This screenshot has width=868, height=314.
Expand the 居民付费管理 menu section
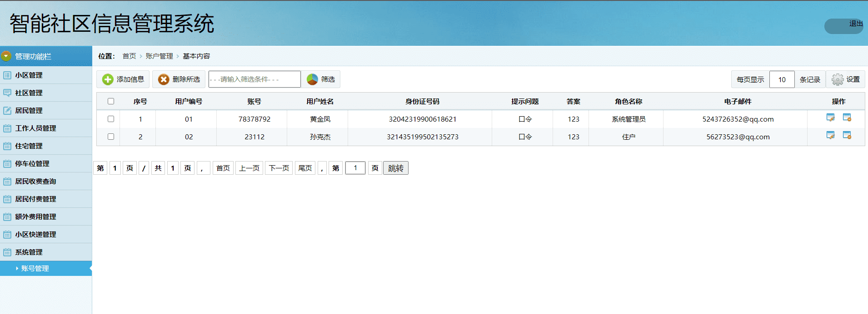(x=46, y=199)
